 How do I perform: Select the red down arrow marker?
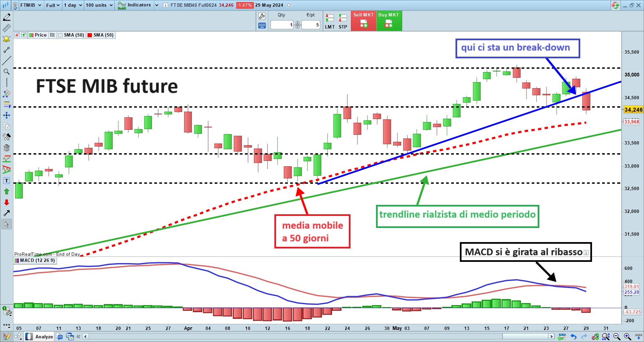point(6,202)
